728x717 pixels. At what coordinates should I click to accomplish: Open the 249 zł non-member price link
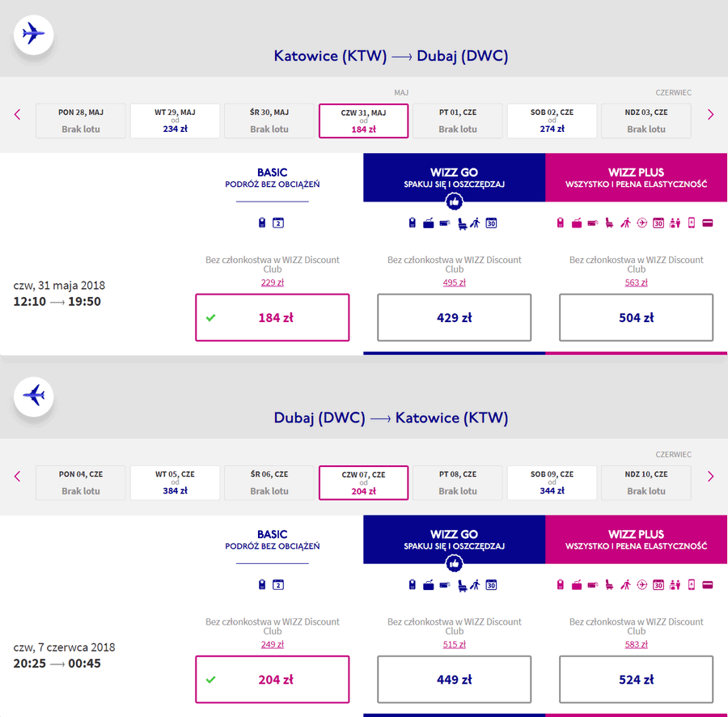(272, 644)
